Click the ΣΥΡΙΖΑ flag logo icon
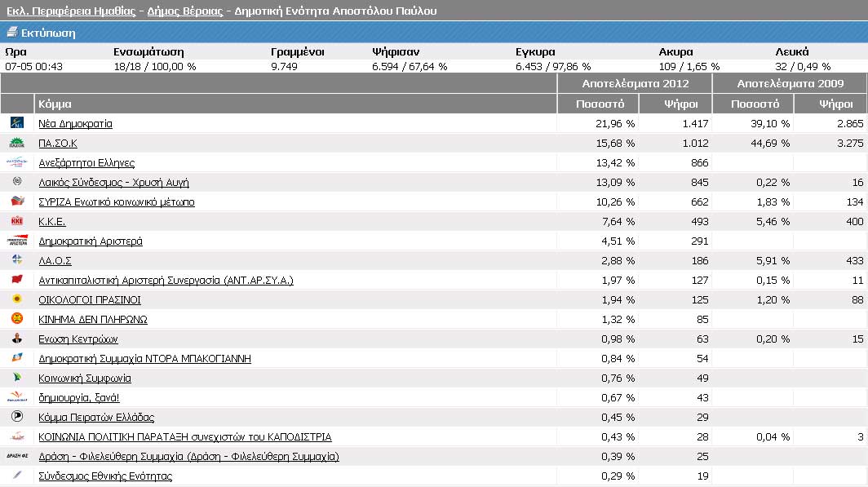 click(17, 201)
